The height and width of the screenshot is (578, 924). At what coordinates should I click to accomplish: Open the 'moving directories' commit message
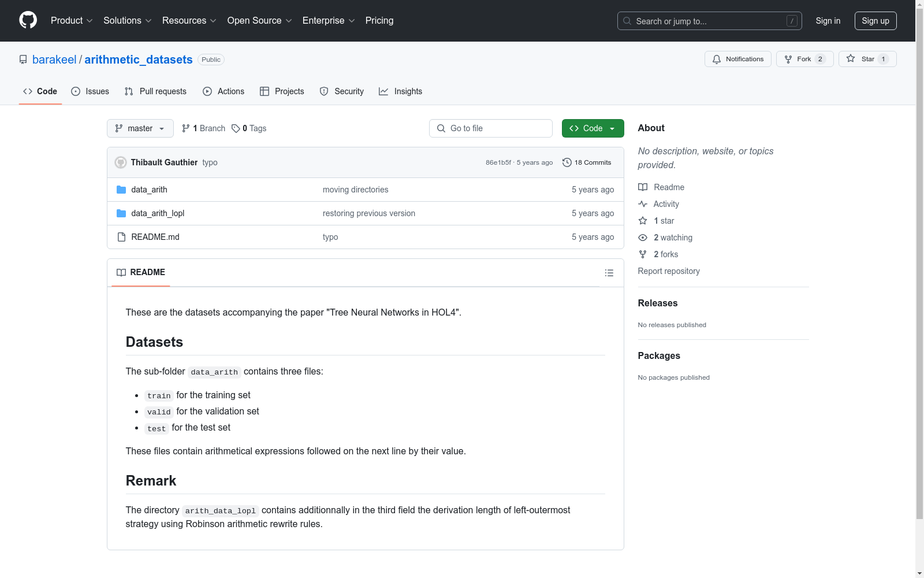tap(356, 190)
